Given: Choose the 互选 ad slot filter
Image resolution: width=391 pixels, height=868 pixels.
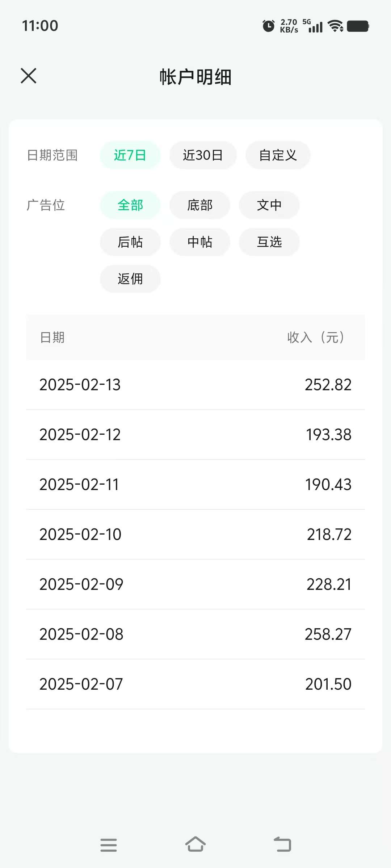Looking at the screenshot, I should [x=269, y=242].
